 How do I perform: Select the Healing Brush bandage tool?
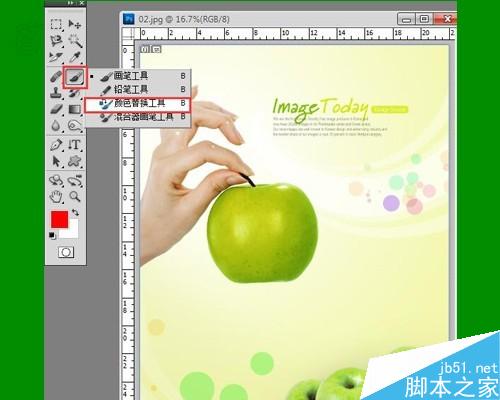[x=56, y=77]
